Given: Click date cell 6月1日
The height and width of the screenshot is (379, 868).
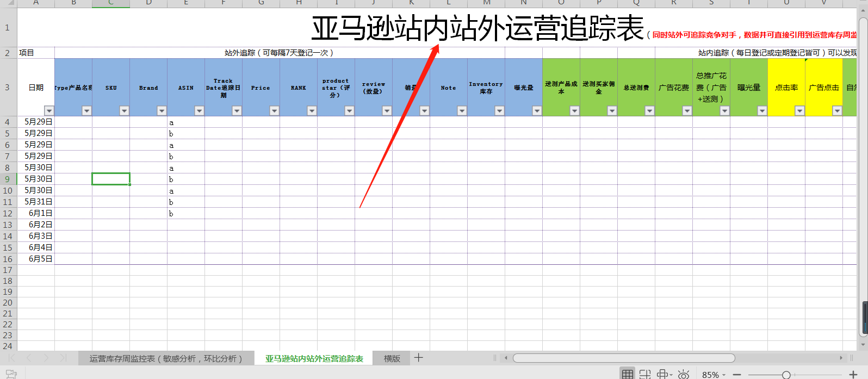Looking at the screenshot, I should coord(36,213).
